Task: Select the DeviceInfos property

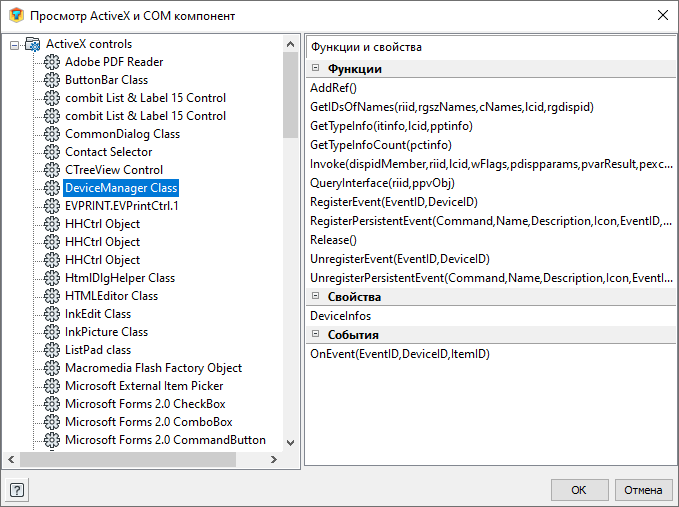Action: pyautogui.click(x=341, y=316)
